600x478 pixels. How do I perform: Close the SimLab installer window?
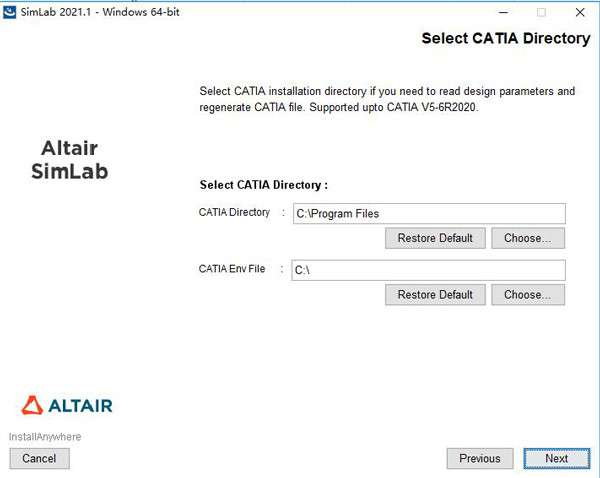coord(580,12)
